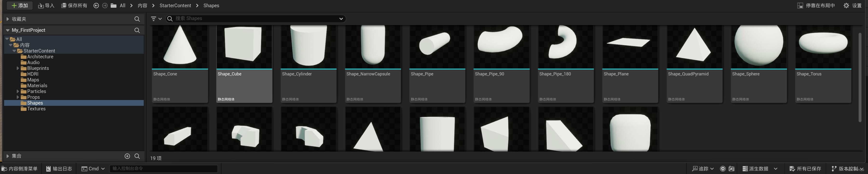This screenshot has height=174, width=868.
Task: Open 派生数据 derived data dropdown
Action: [x=760, y=169]
